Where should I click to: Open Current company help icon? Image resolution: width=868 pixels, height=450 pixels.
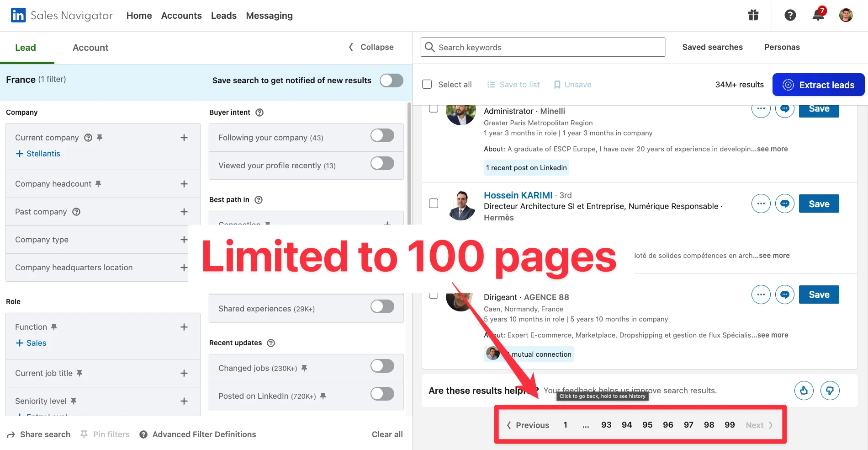[x=88, y=138]
